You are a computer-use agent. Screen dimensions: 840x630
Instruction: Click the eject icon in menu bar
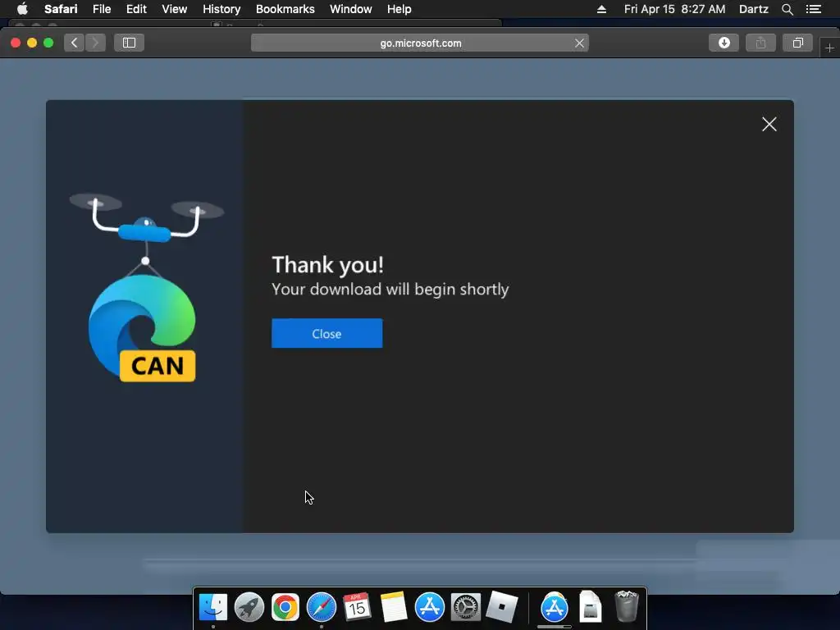[x=601, y=9]
